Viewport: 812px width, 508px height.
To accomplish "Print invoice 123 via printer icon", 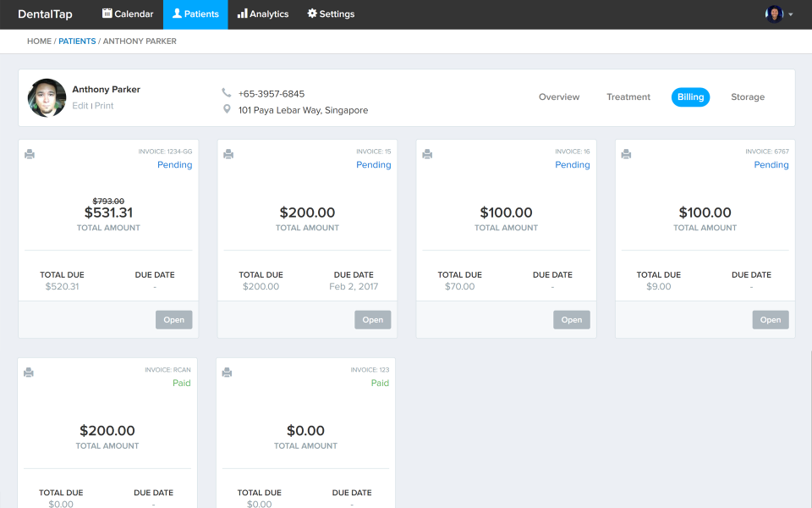I will pos(227,373).
